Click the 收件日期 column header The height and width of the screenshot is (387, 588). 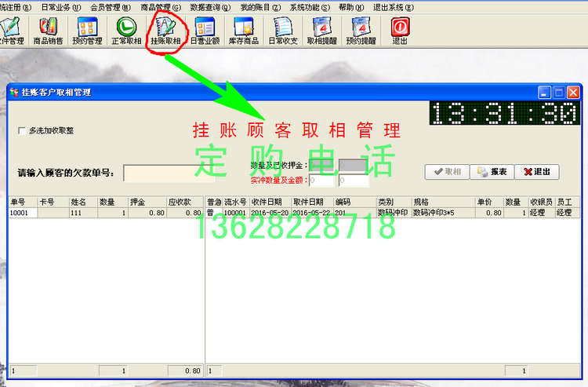270,202
